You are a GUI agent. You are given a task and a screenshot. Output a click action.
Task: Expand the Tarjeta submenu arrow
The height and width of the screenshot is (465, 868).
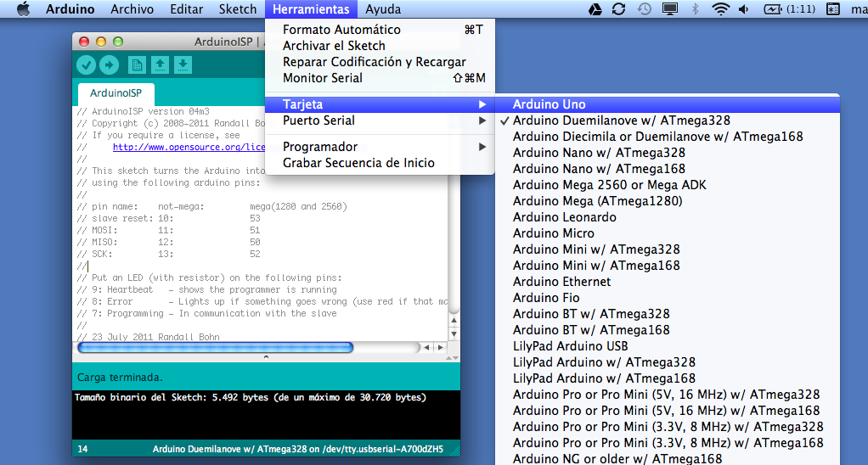tap(482, 104)
